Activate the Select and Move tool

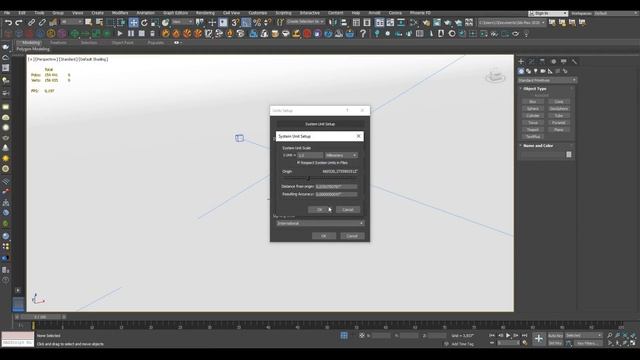133,22
